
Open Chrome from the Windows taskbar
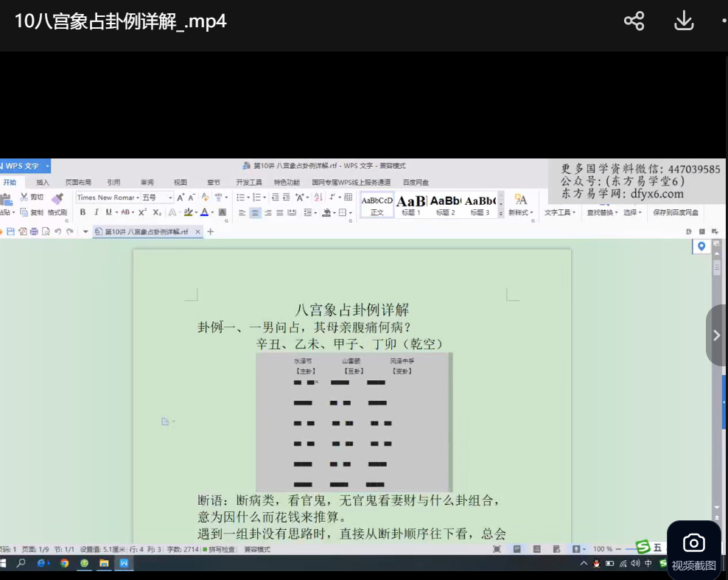(x=65, y=563)
